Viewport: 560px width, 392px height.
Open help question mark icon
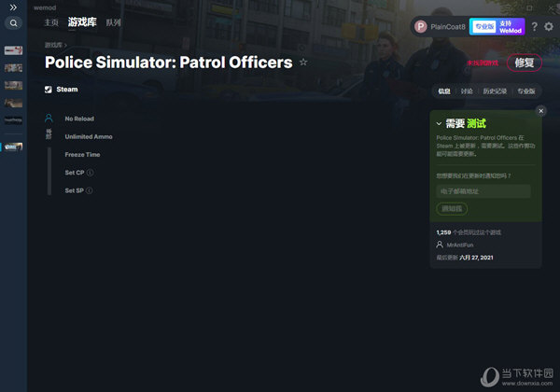[534, 26]
